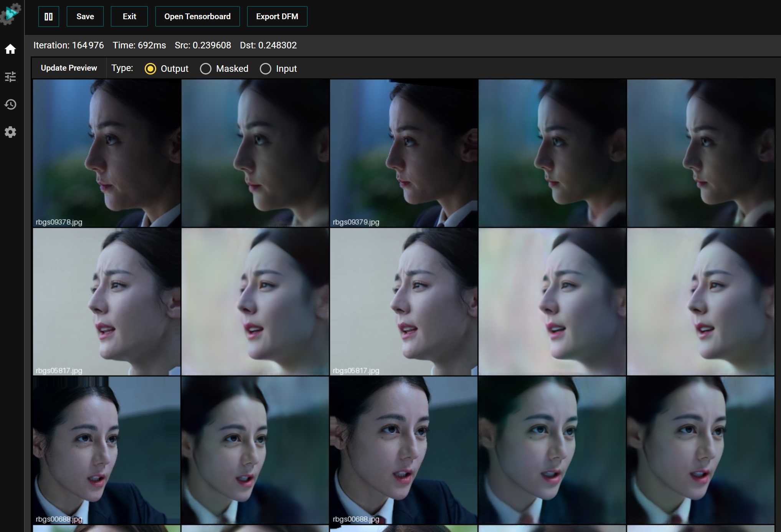Image resolution: width=781 pixels, height=532 pixels.
Task: Click the app logo icon
Action: (10, 13)
